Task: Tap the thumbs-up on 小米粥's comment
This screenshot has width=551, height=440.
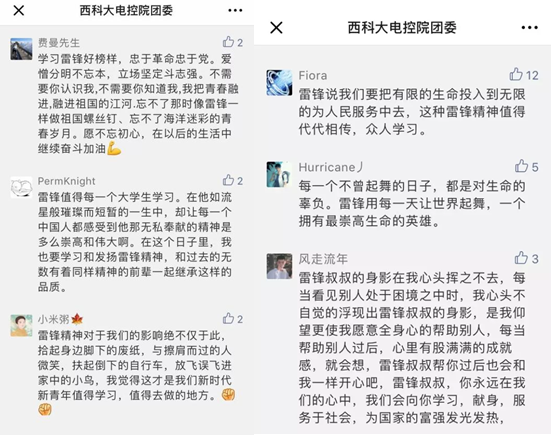Action: [228, 319]
